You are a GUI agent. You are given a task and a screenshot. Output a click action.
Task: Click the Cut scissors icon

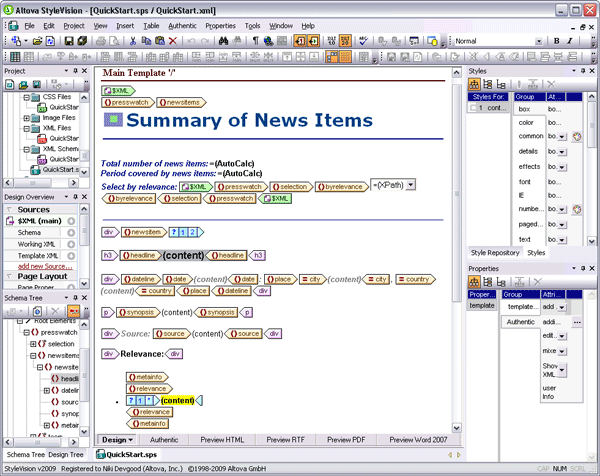pos(133,41)
